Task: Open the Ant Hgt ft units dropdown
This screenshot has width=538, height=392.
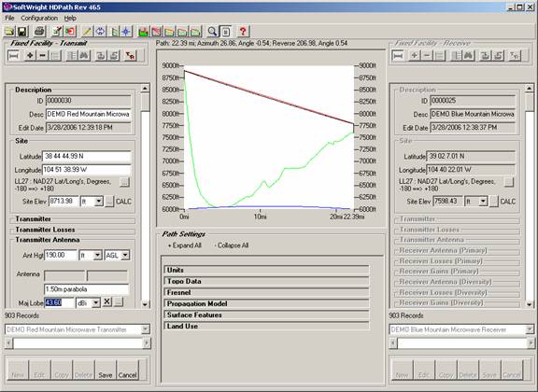Action: [x=97, y=255]
